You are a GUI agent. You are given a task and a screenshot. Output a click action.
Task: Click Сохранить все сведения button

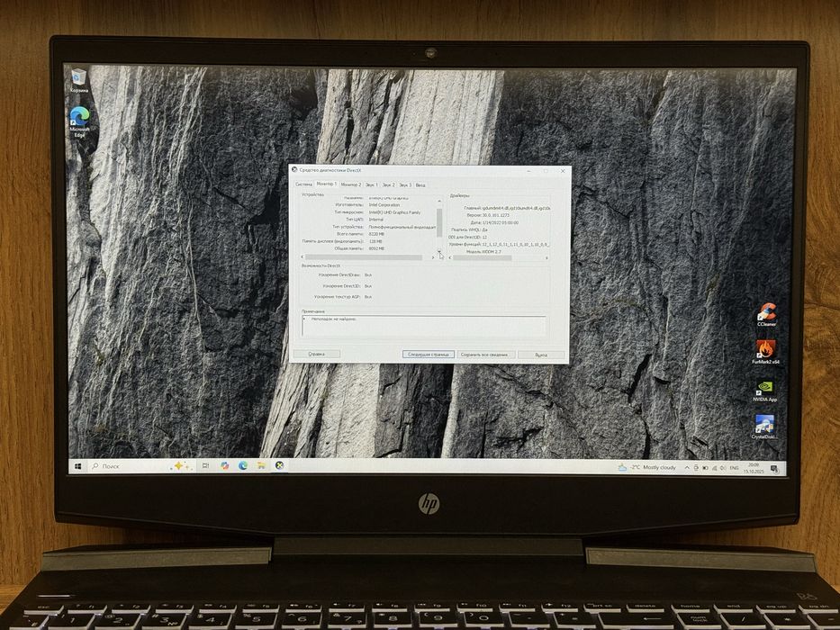click(486, 354)
